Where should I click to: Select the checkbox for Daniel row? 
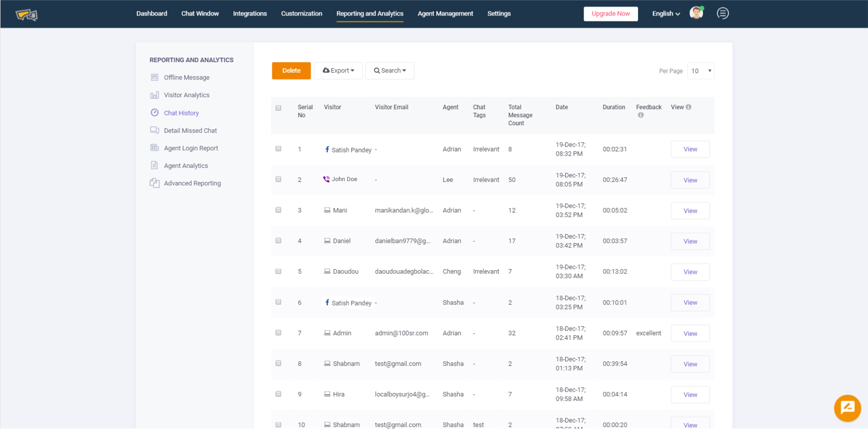[278, 241]
